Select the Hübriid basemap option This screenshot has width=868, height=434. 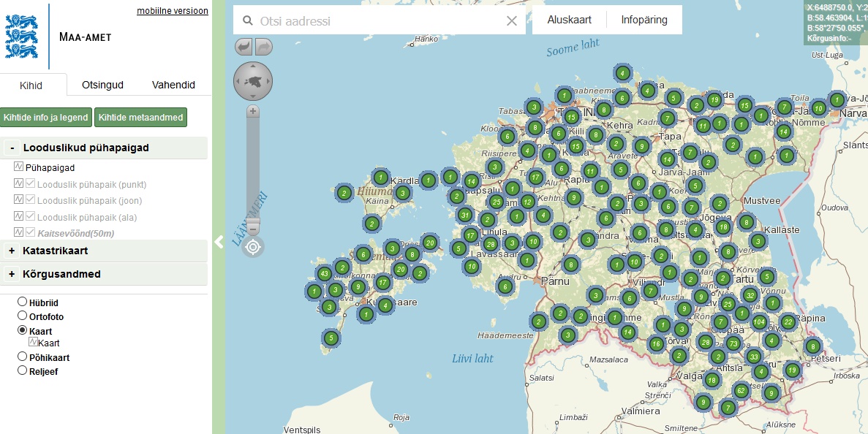click(23, 301)
